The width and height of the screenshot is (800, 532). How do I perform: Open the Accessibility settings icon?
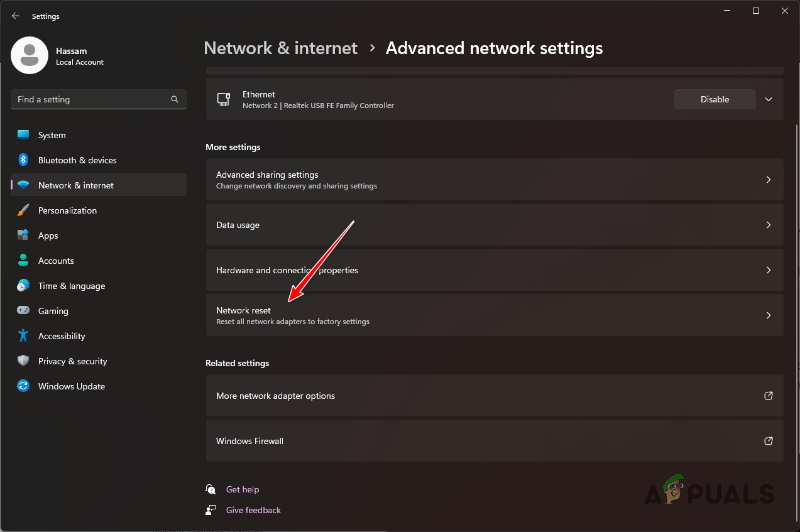[x=23, y=335]
